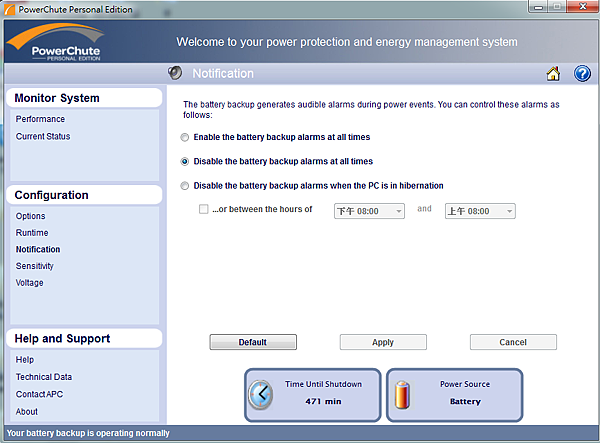Screen dimensions: 600x443
Task: Open Contact APC
Action: click(39, 394)
